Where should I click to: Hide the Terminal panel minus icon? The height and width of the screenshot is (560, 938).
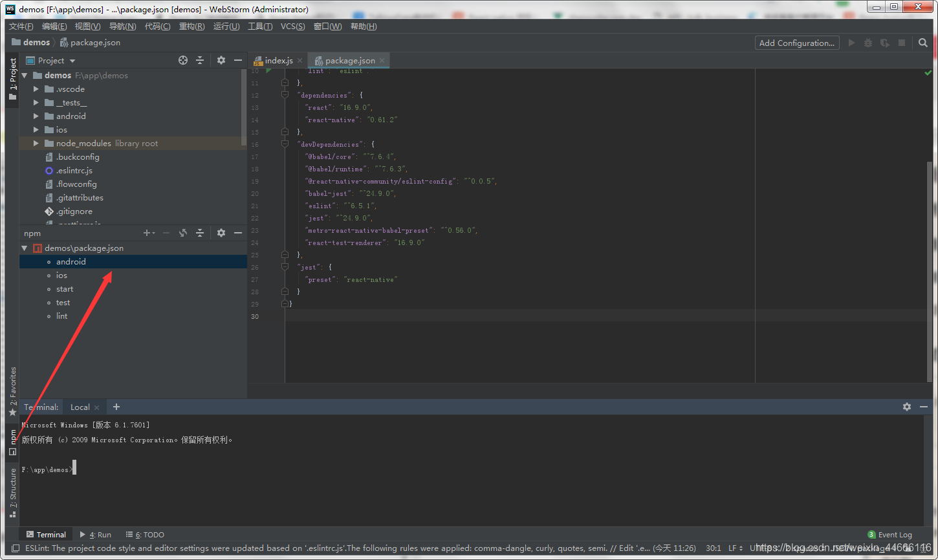point(924,407)
